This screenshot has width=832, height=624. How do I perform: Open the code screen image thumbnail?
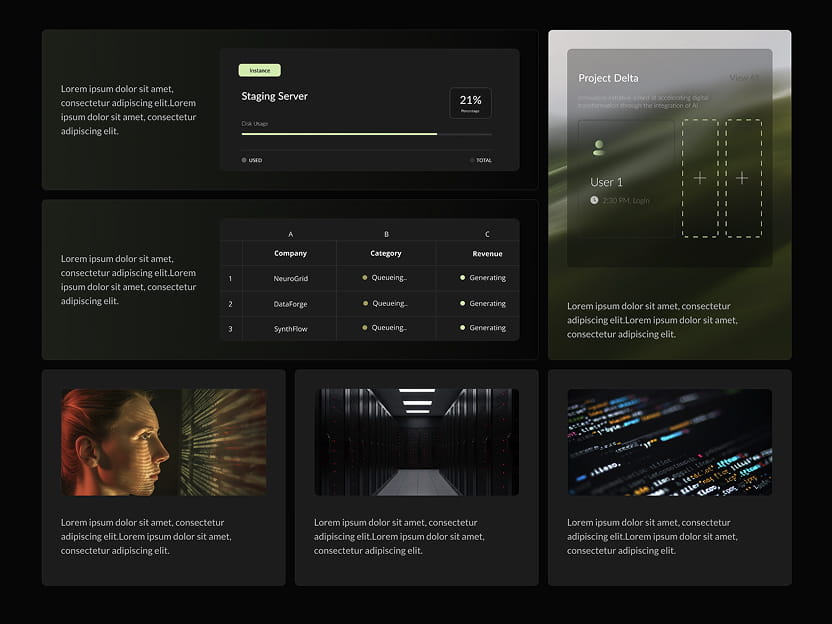tap(669, 441)
